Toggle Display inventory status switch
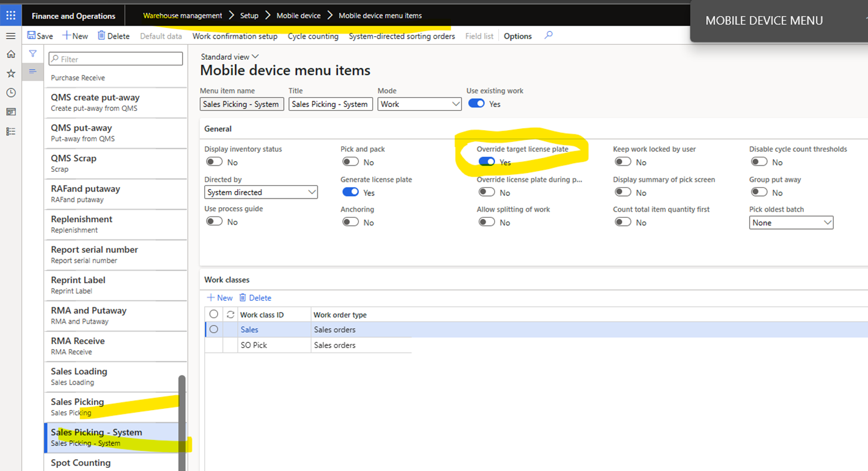The height and width of the screenshot is (471, 868). click(214, 162)
